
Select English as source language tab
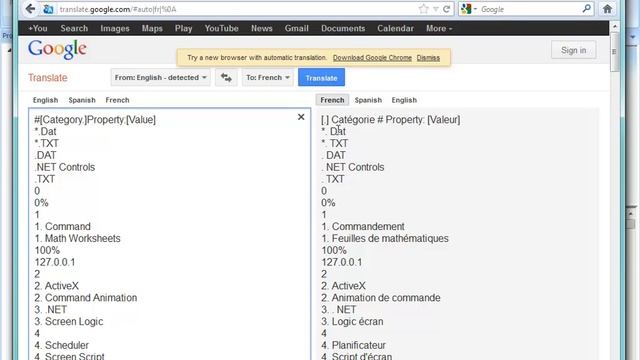point(45,100)
